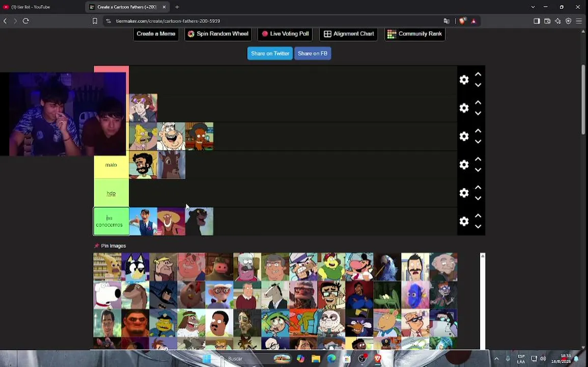Image resolution: width=588 pixels, height=367 pixels.
Task: Select the Chief Wiggum police image
Action: click(163, 323)
